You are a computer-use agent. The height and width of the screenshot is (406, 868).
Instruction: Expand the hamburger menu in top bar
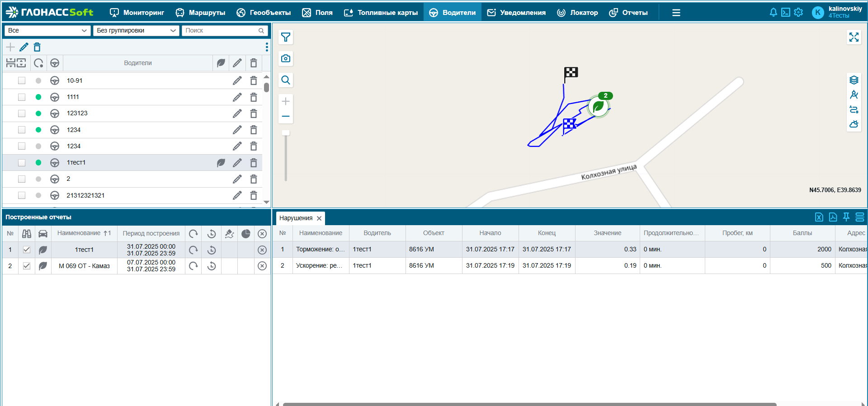[x=676, y=13]
